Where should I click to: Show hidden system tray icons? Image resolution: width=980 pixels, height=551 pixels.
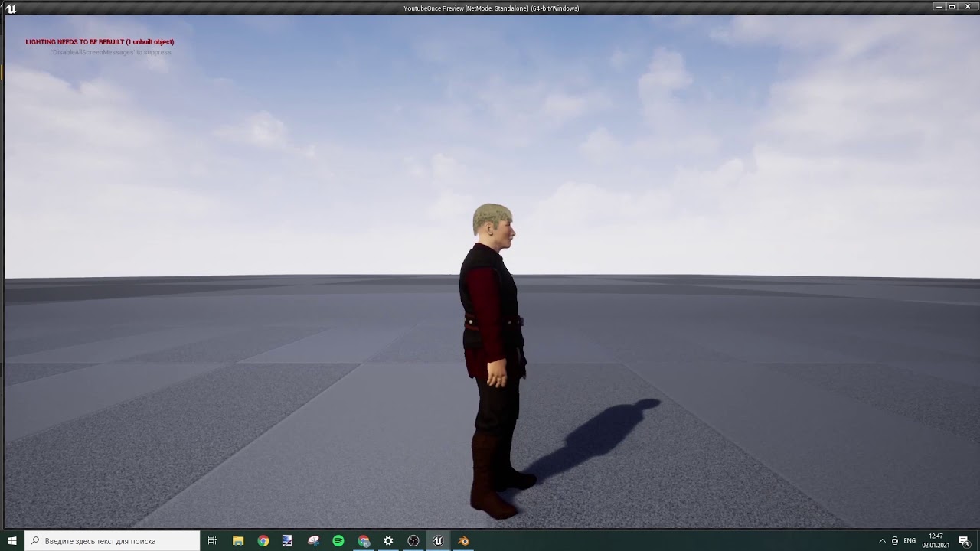pos(882,540)
